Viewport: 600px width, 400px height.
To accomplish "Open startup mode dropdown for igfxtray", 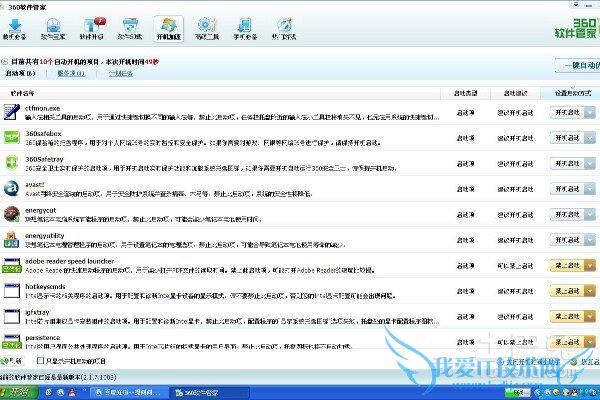I will click(590, 317).
